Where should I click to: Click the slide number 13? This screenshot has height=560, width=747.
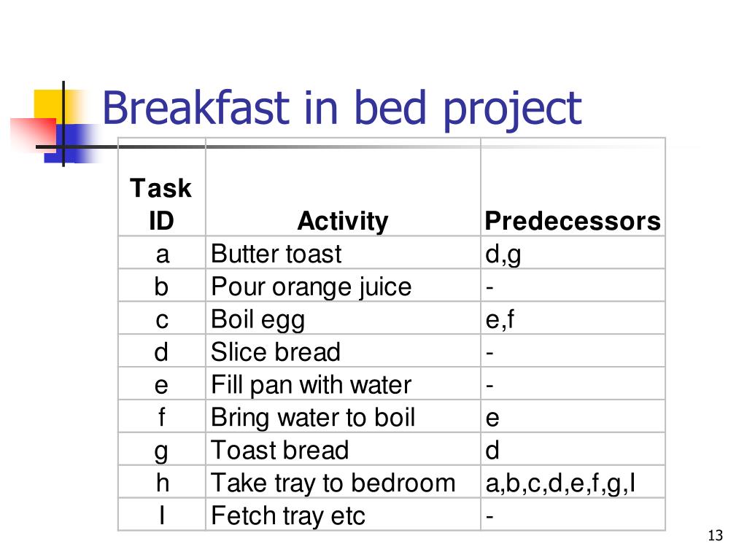(715, 535)
